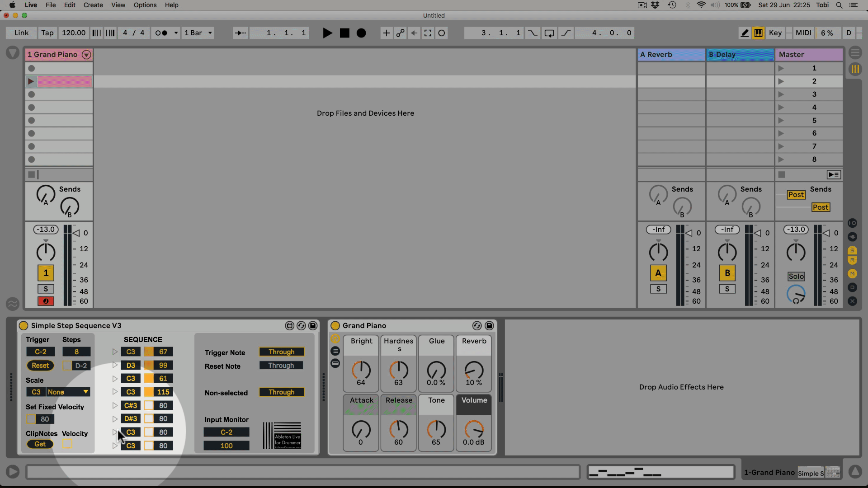This screenshot has width=868, height=488.
Task: Open the Scale type None dropdown
Action: tap(68, 392)
